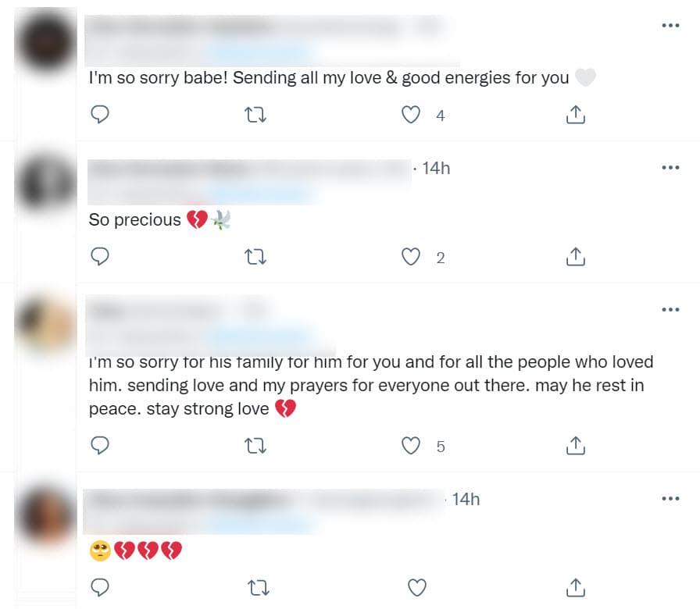The image size is (700, 609).
Task: Like the "stay strong love" tweet
Action: click(410, 446)
